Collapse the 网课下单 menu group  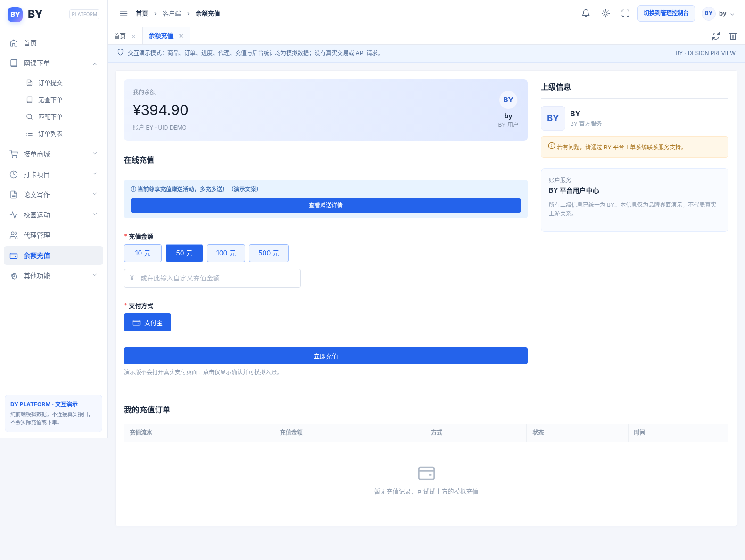pyautogui.click(x=53, y=63)
